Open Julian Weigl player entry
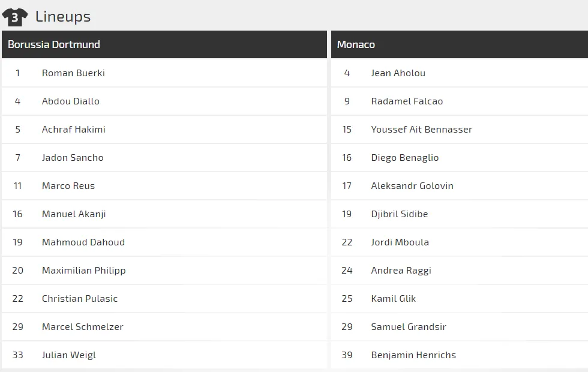The height and width of the screenshot is (372, 588). click(x=69, y=355)
